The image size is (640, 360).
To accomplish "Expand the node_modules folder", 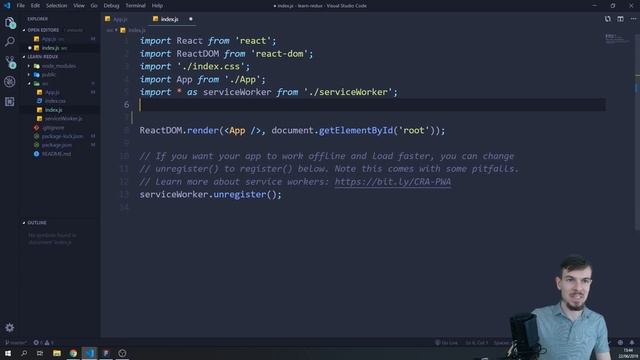I will tap(58, 66).
